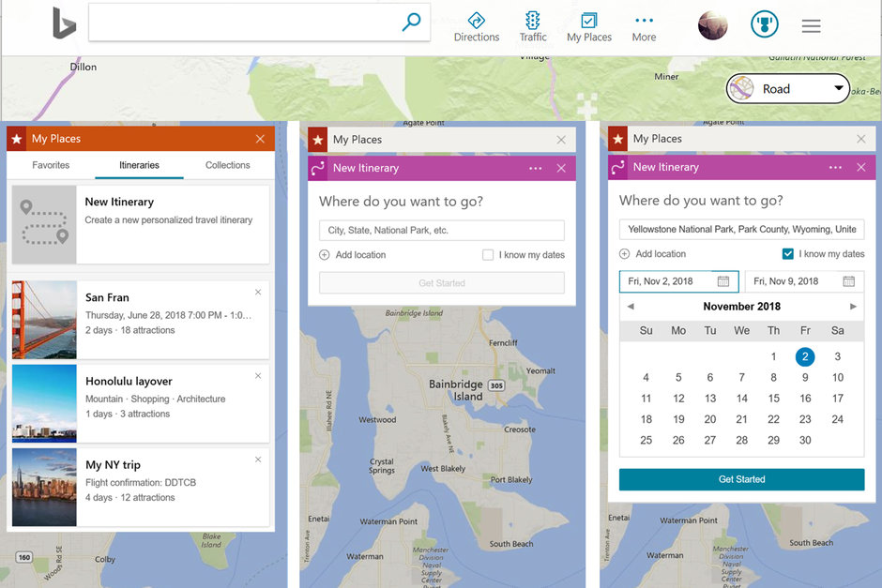Show traffic conditions on the map

tap(532, 25)
